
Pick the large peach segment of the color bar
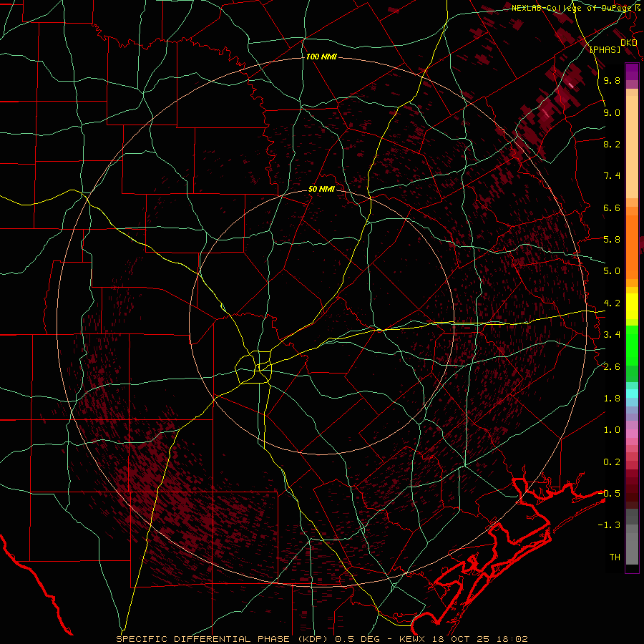[x=632, y=147]
